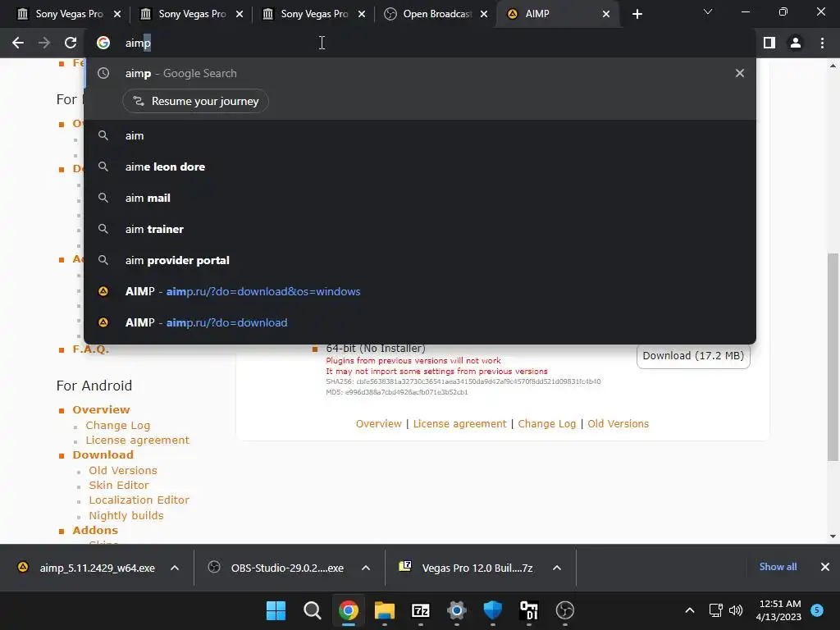Image resolution: width=840 pixels, height=630 pixels.
Task: Click the Resume your journey chip
Action: 195,101
